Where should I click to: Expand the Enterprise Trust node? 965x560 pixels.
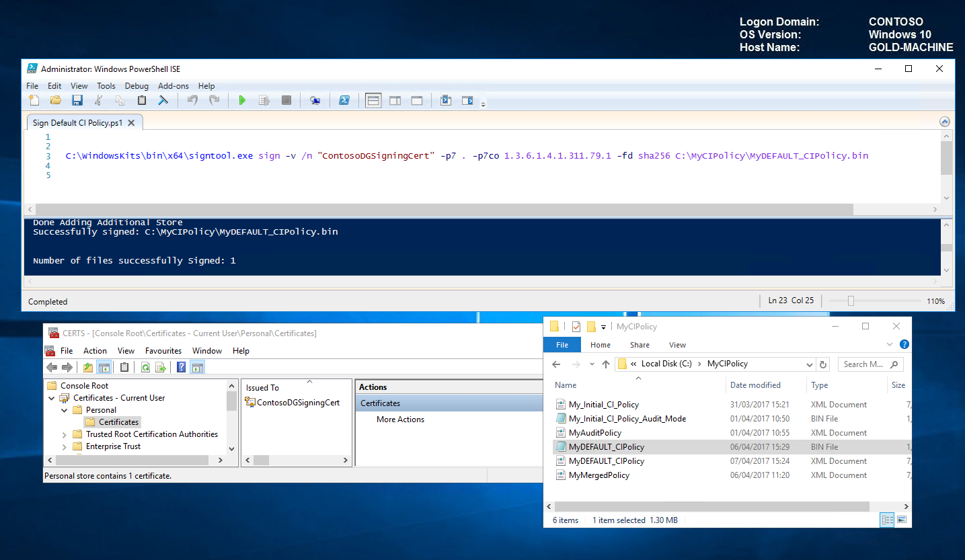pyautogui.click(x=65, y=446)
